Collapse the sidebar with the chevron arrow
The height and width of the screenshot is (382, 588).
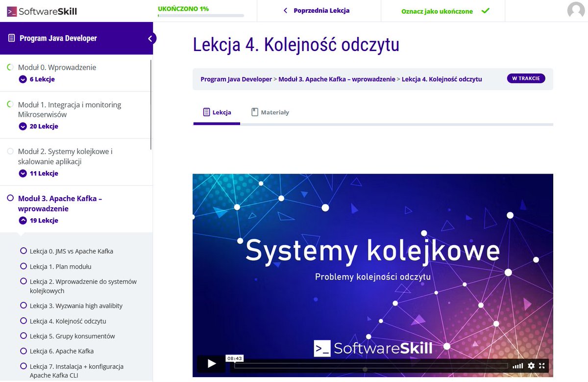coord(150,38)
